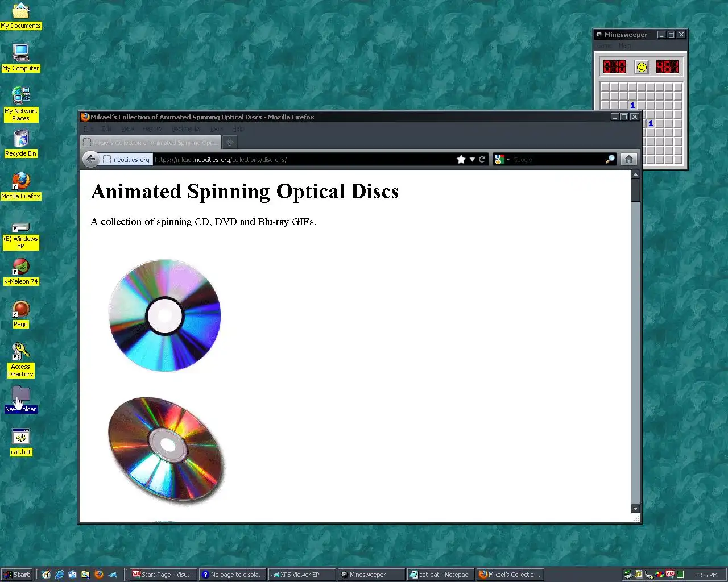Open the Minesweeper Help menu

625,45
